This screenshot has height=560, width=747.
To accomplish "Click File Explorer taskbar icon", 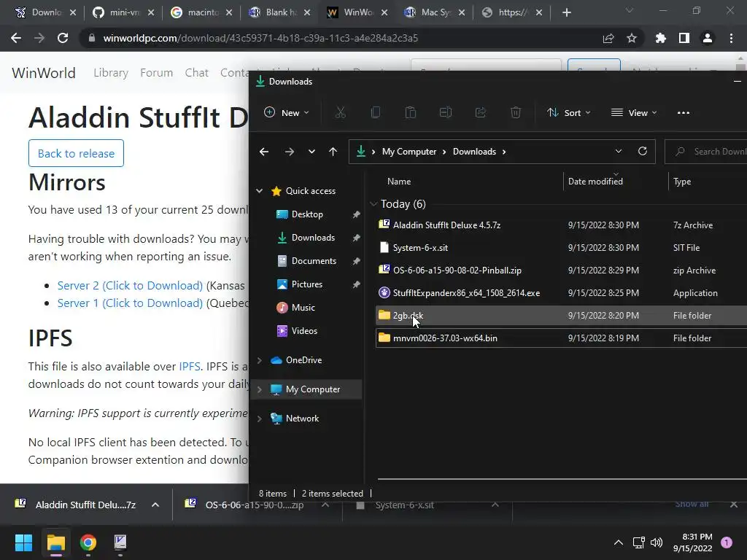I will (x=55, y=542).
